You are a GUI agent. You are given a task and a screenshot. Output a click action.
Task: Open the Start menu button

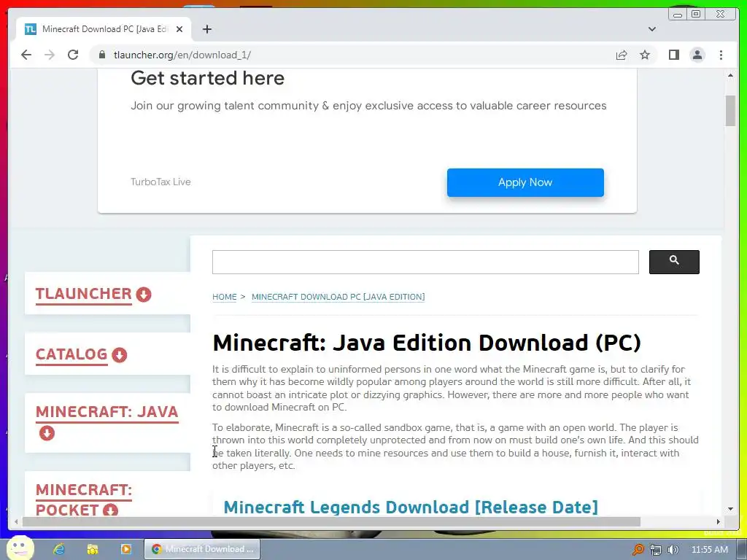point(20,548)
